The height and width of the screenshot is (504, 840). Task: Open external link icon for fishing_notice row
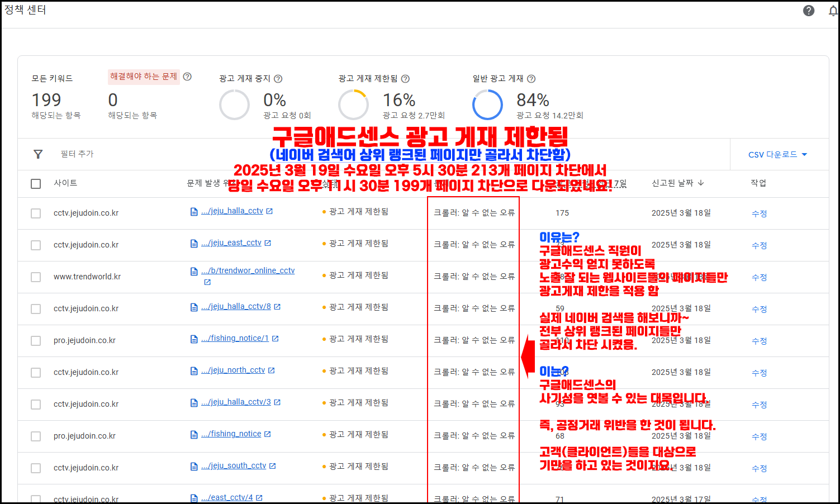(x=268, y=434)
